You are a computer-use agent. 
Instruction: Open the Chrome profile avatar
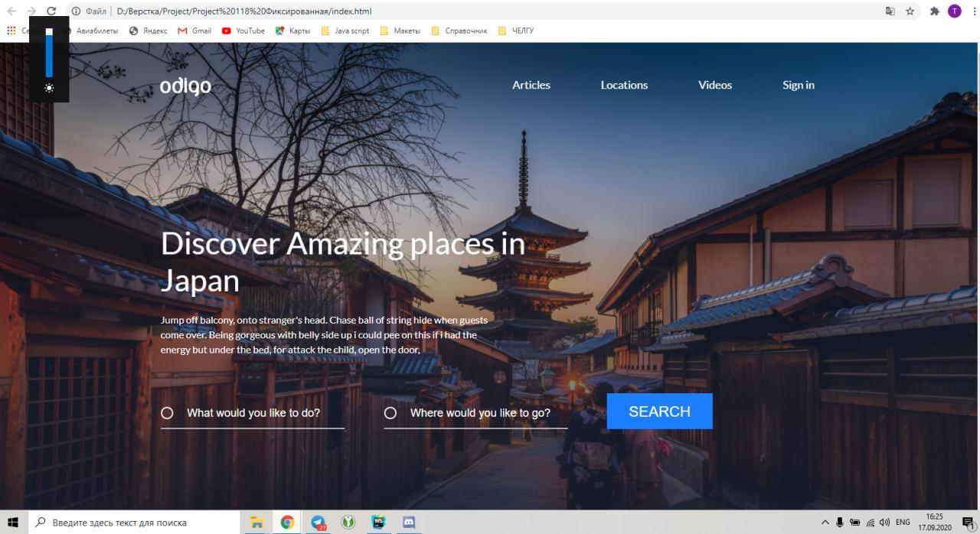tap(954, 11)
